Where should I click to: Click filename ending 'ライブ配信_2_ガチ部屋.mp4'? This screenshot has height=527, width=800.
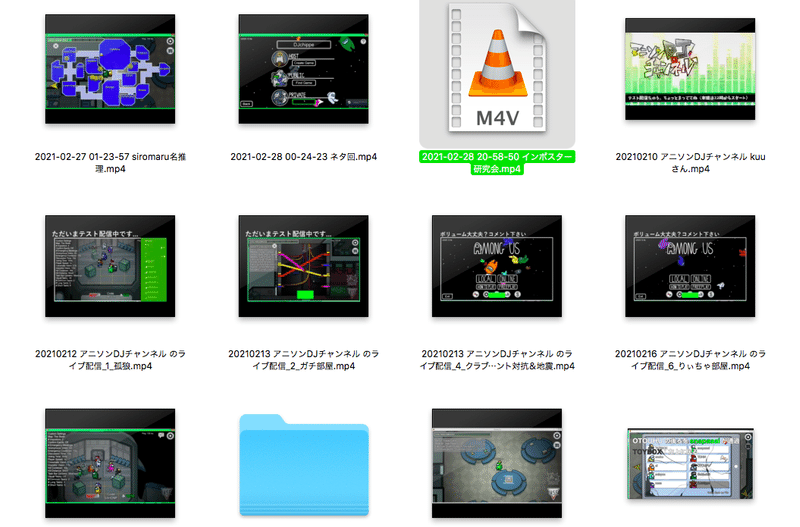pyautogui.click(x=304, y=360)
